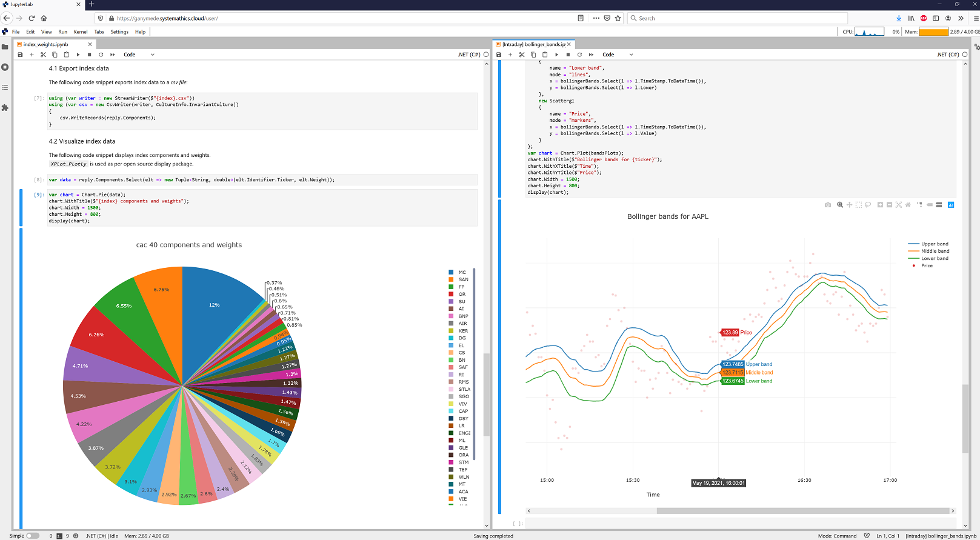This screenshot has height=540, width=980.
Task: Open the Kernel menu
Action: click(x=81, y=32)
